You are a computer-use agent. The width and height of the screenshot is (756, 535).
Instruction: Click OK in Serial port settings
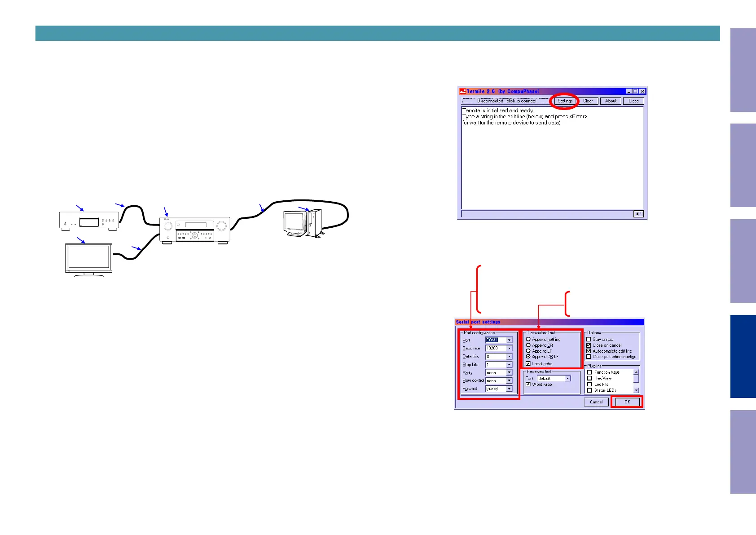[627, 402]
